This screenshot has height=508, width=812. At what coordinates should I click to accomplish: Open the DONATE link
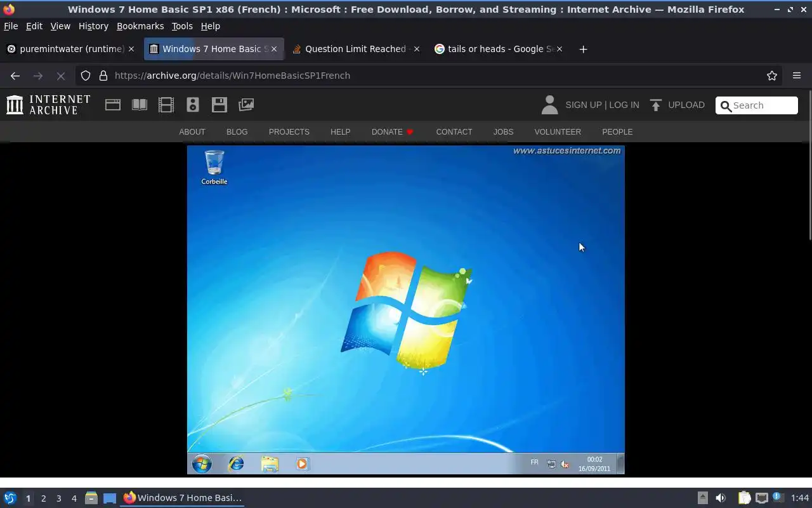click(392, 132)
